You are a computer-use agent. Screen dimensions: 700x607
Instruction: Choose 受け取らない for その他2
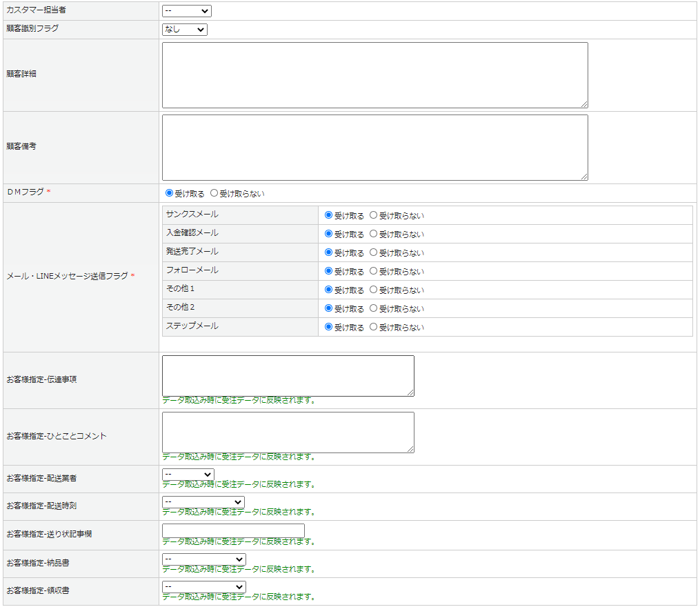click(x=374, y=309)
